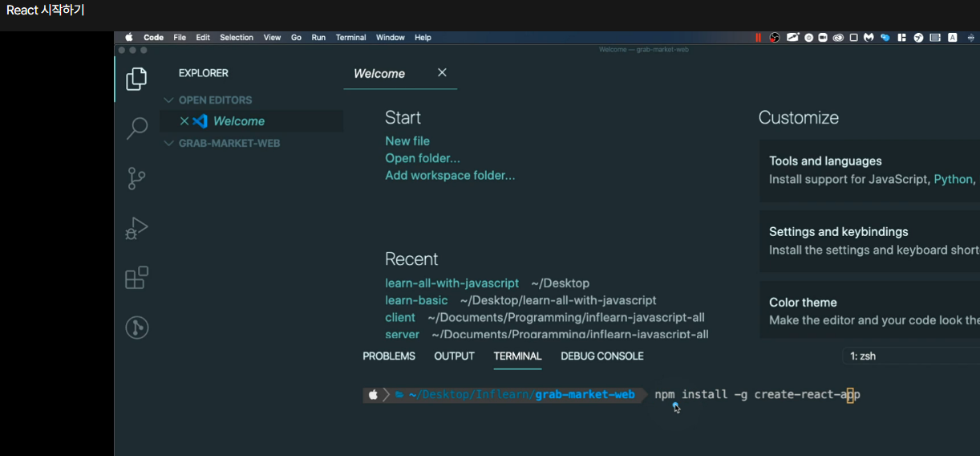This screenshot has height=456, width=980.
Task: Click the EXPLORER panel title
Action: 203,73
